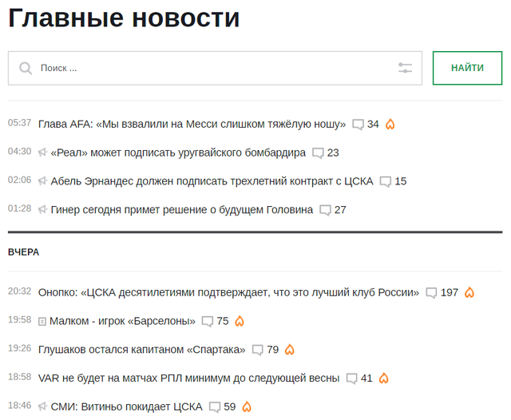Click the 05:37 timestamp
The height and width of the screenshot is (420, 511).
tap(19, 123)
